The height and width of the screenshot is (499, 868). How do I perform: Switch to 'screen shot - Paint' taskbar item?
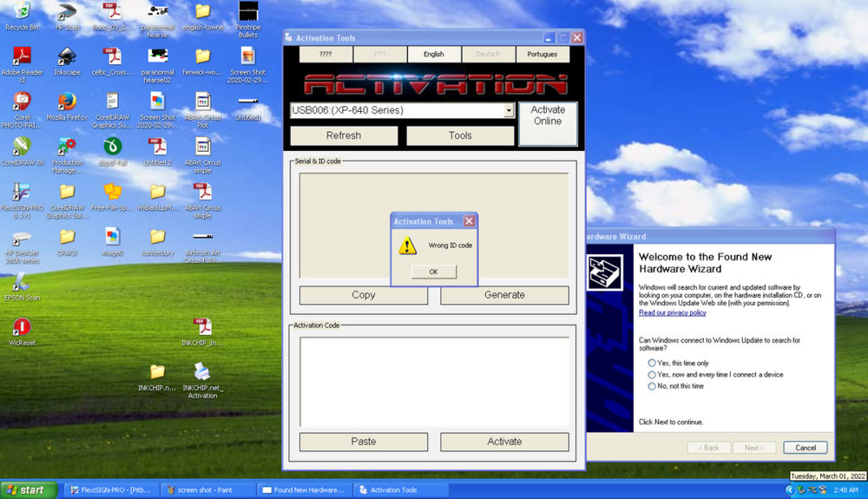pos(208,490)
